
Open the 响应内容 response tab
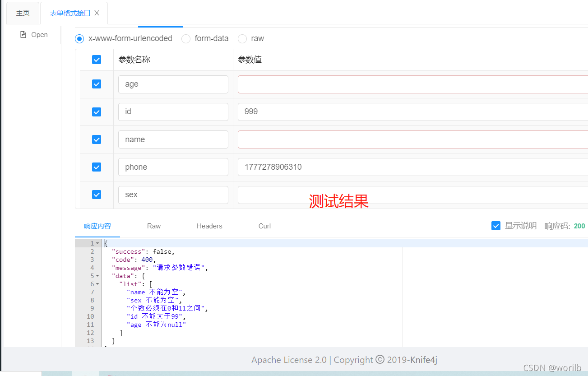coord(97,226)
